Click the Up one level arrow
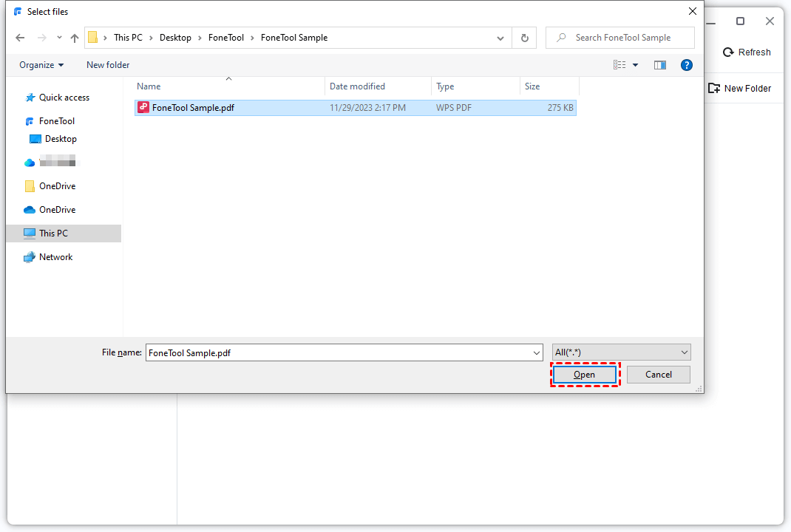Viewport: 791px width, 532px height. tap(75, 38)
